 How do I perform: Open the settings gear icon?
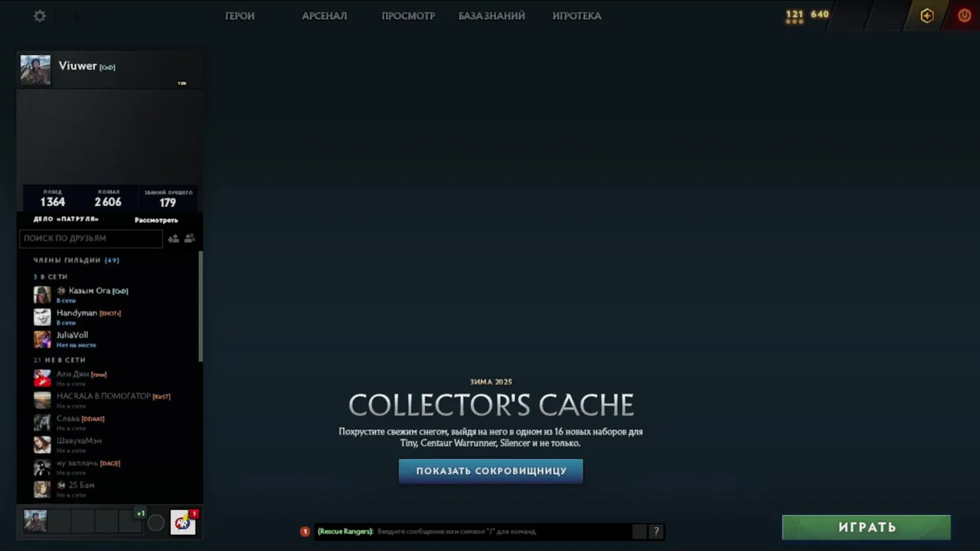point(40,16)
